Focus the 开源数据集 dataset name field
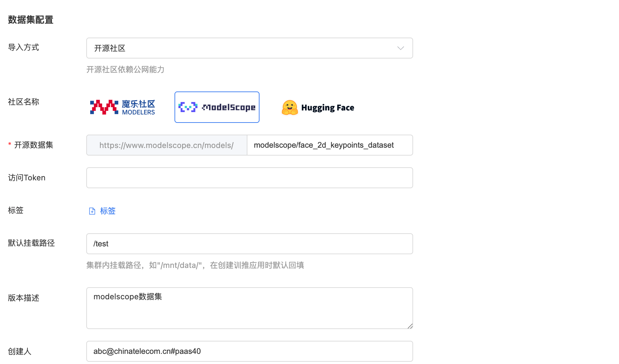 click(x=329, y=145)
